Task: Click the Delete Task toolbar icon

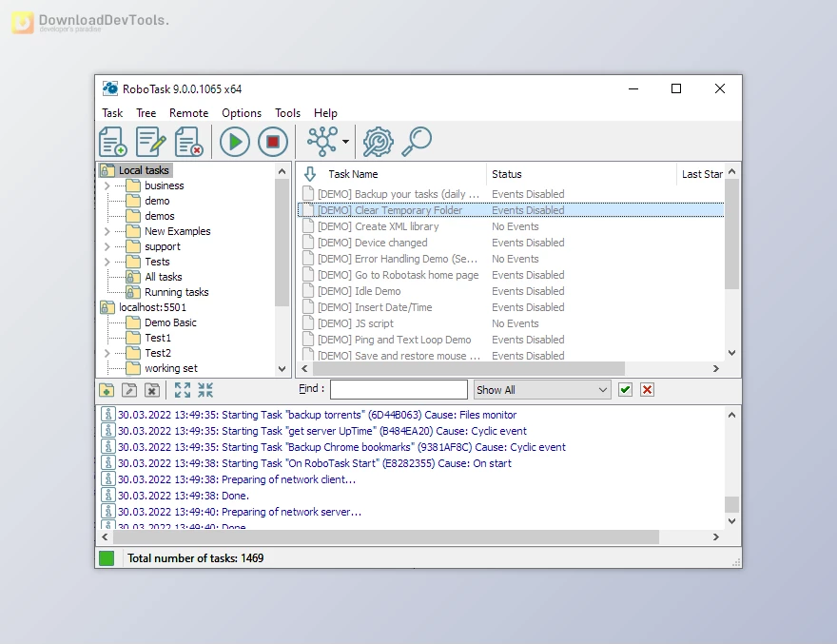Action: [189, 142]
